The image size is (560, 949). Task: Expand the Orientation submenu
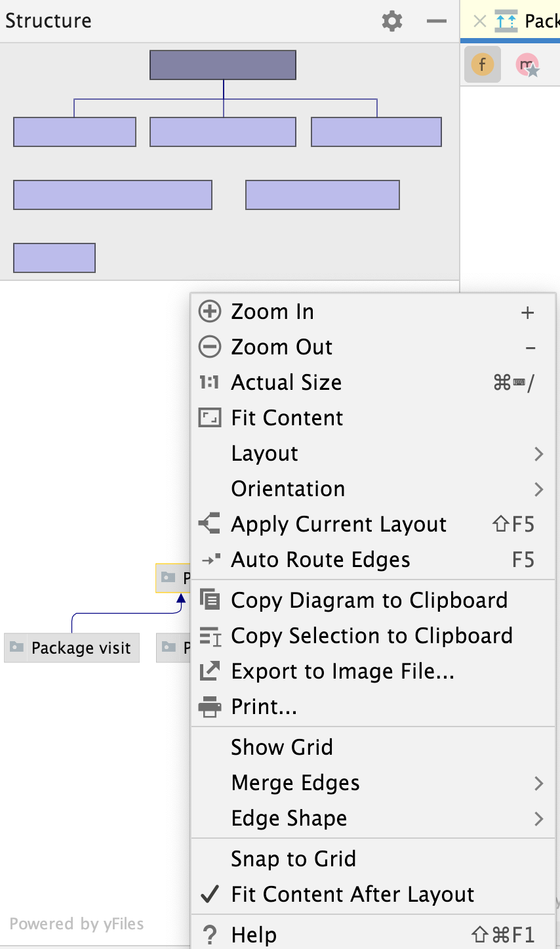click(287, 489)
